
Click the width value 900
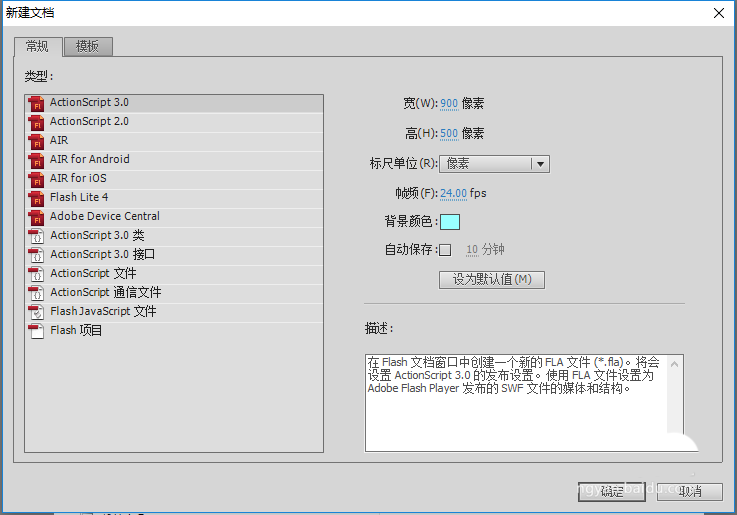click(x=449, y=103)
